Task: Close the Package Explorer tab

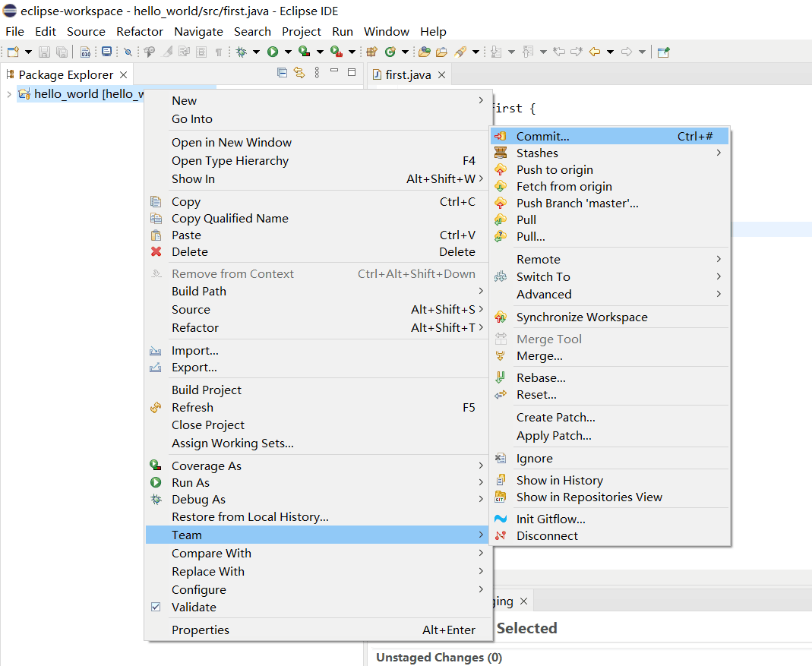Action: click(x=123, y=74)
